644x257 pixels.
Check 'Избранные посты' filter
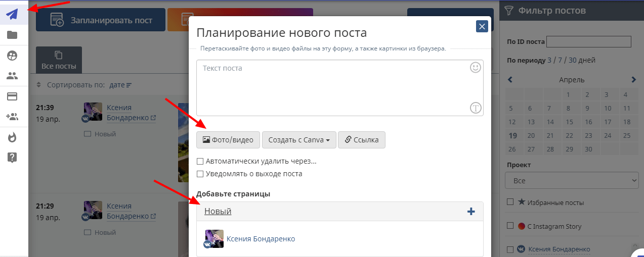(x=510, y=202)
